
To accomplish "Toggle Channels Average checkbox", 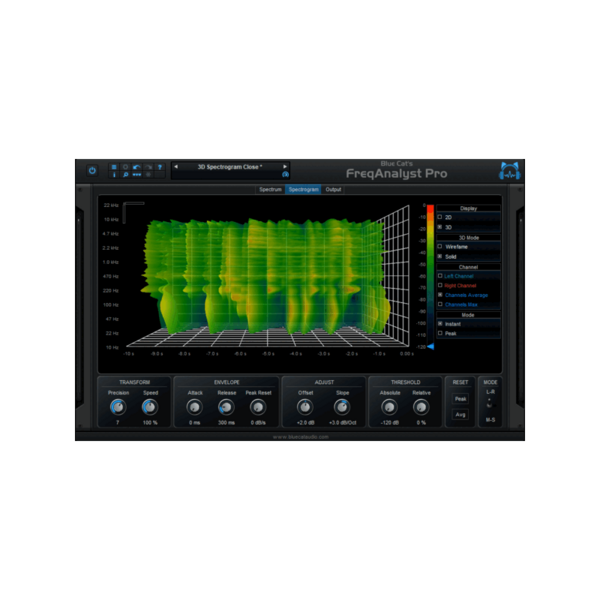I will click(440, 295).
